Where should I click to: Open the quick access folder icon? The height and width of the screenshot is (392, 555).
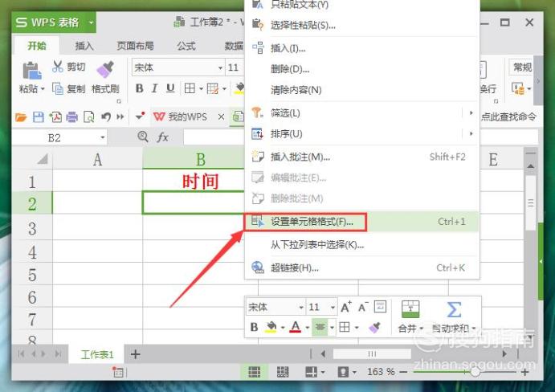21,116
